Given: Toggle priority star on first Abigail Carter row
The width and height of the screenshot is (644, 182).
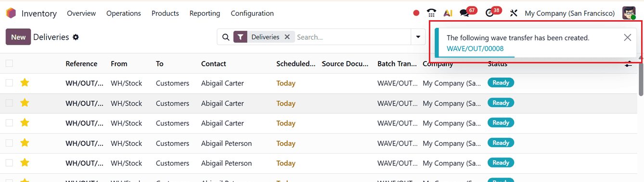Looking at the screenshot, I should (x=25, y=83).
